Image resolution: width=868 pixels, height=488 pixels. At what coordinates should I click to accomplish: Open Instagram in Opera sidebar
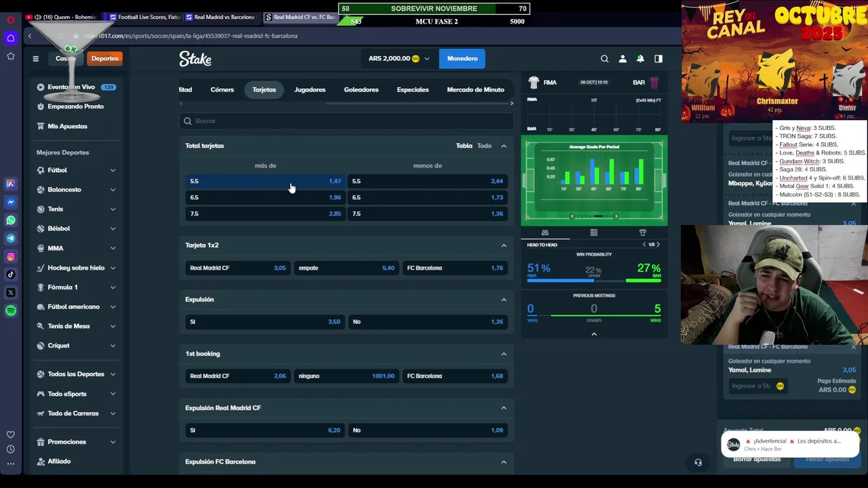11,256
